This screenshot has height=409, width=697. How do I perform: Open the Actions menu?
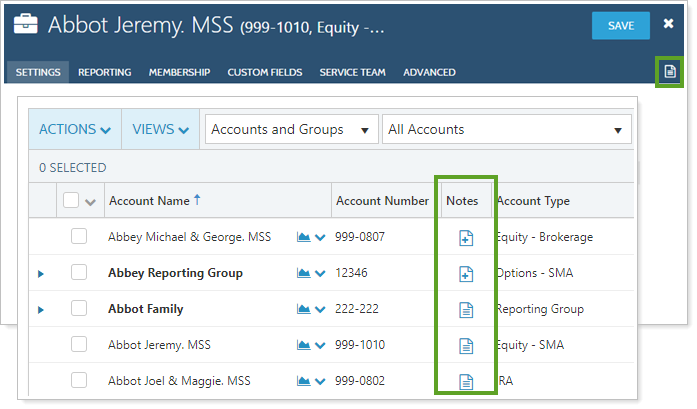[75, 129]
